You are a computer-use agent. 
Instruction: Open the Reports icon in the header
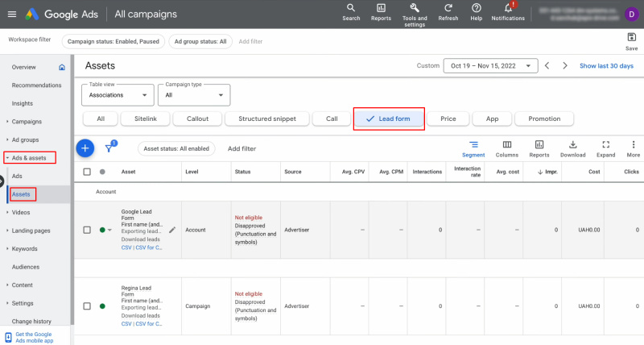[381, 12]
